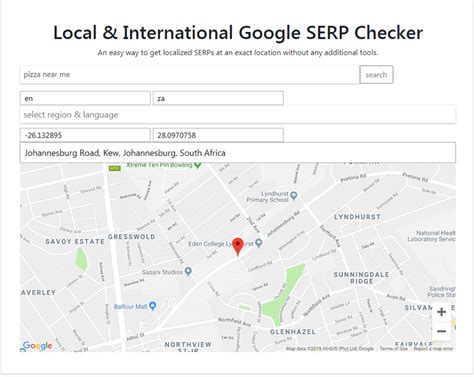Click the Lyndhurst Primary School marker

click(x=294, y=195)
